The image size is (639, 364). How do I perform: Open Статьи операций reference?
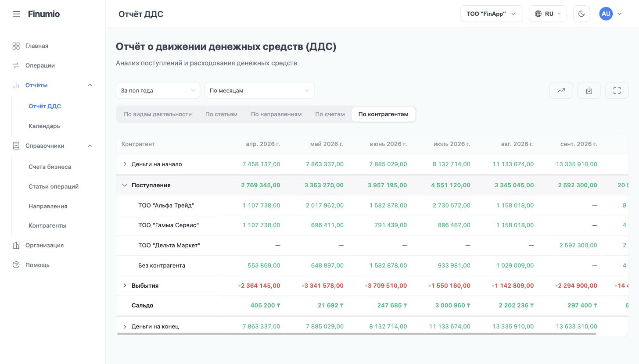[x=54, y=186]
